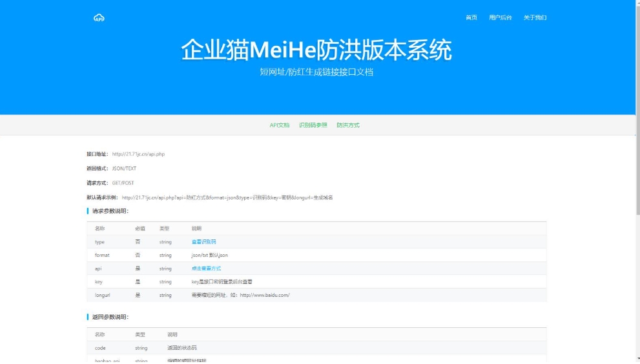
Task: Click the main title 企业猫MeiHe防洪版本系统
Action: 316,50
